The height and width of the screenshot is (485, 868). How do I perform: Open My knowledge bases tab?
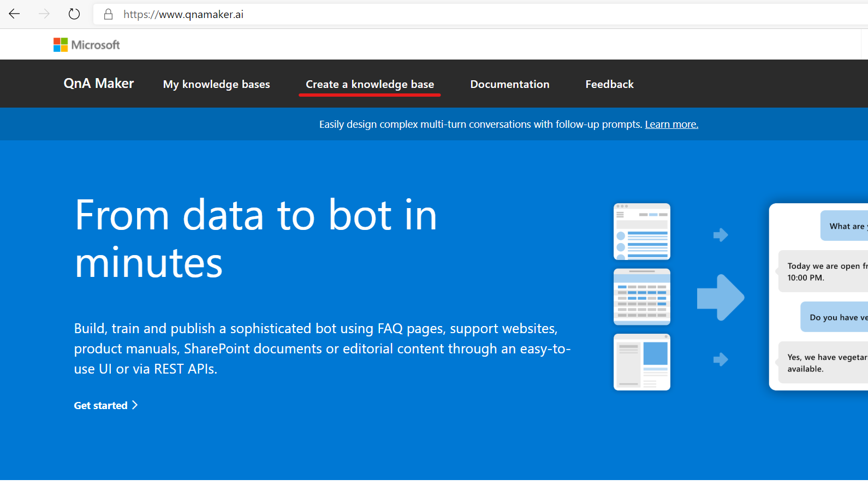[217, 84]
